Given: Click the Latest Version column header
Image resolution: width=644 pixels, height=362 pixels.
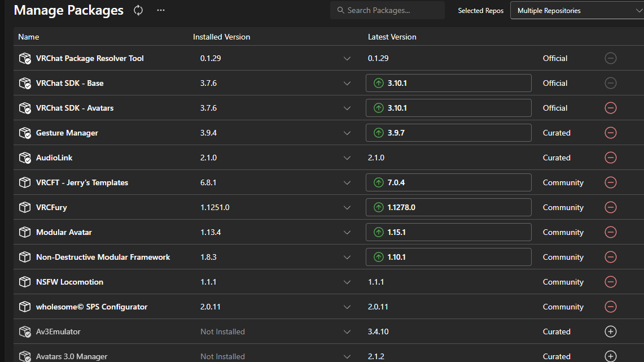Looking at the screenshot, I should (392, 37).
